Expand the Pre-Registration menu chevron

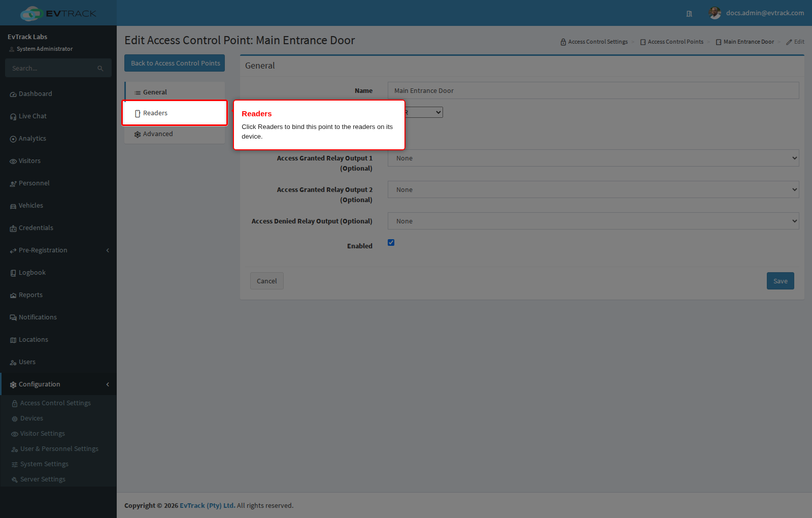coord(108,250)
